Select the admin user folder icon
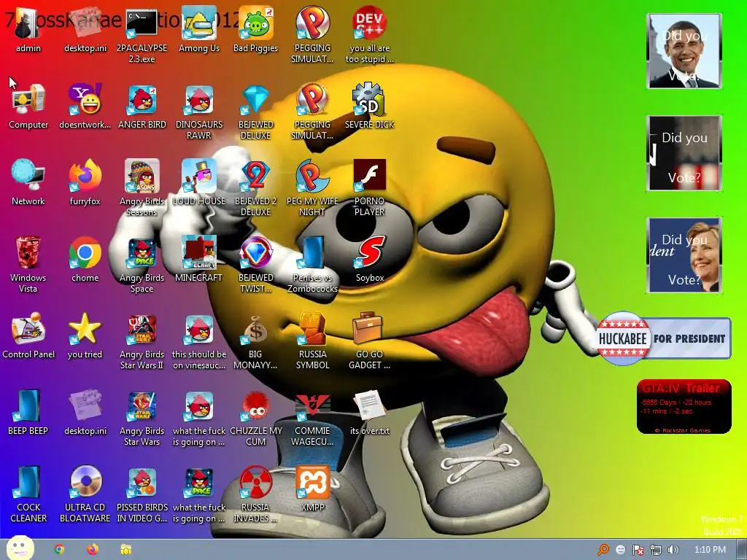Screen dimensions: 747x560 coord(28,24)
